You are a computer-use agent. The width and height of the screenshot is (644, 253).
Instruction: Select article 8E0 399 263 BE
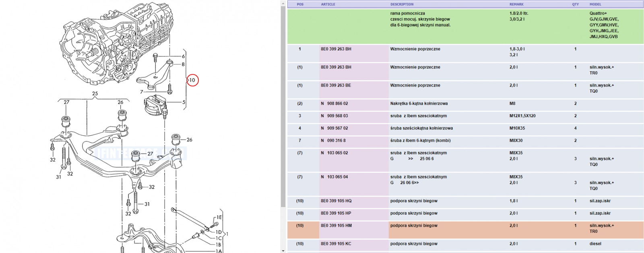coord(336,85)
